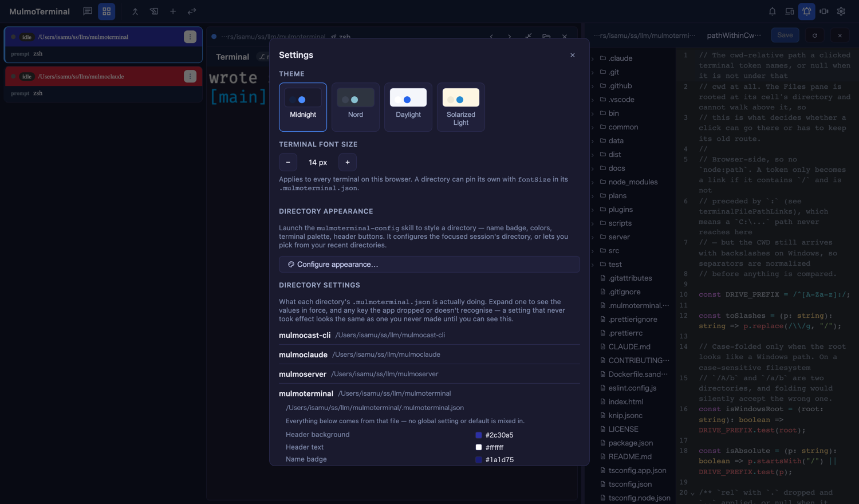Open the chat view icon in top bar
This screenshot has width=859, height=504.
click(x=88, y=11)
